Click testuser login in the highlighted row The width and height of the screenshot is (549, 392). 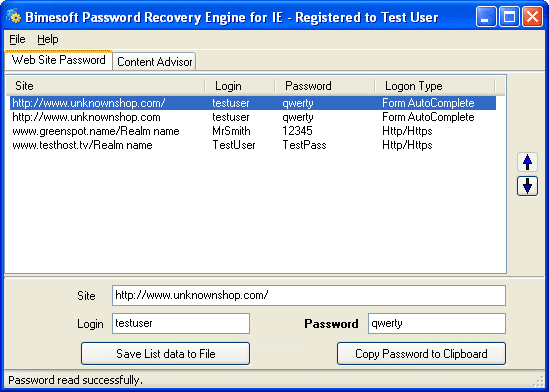231,103
